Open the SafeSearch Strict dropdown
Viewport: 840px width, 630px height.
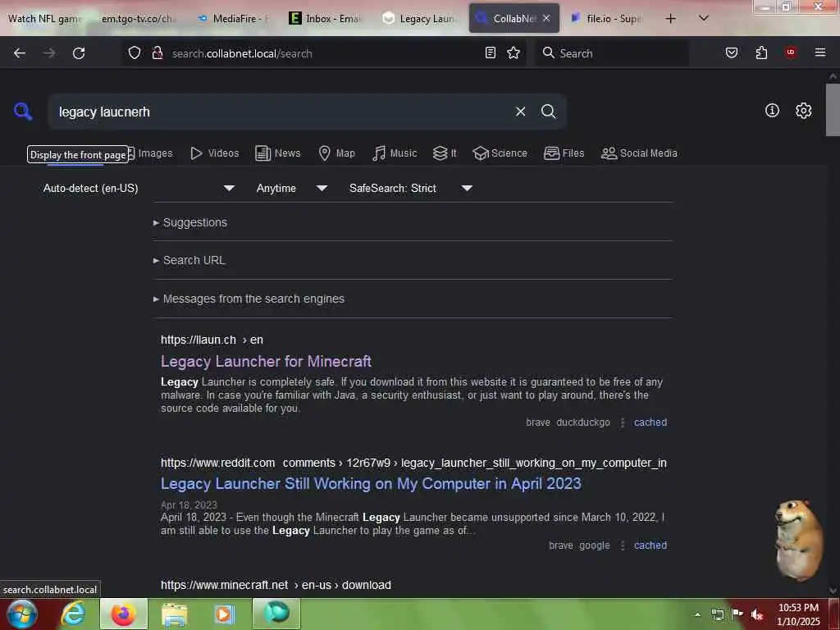point(410,188)
